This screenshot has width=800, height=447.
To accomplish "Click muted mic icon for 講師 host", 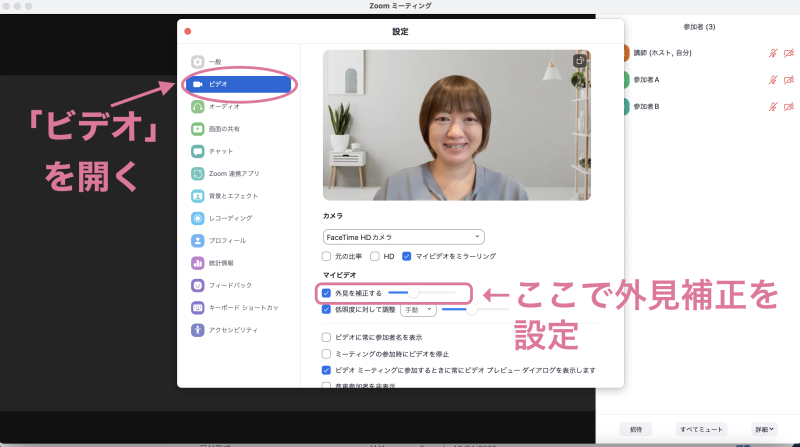I will pyautogui.click(x=773, y=53).
